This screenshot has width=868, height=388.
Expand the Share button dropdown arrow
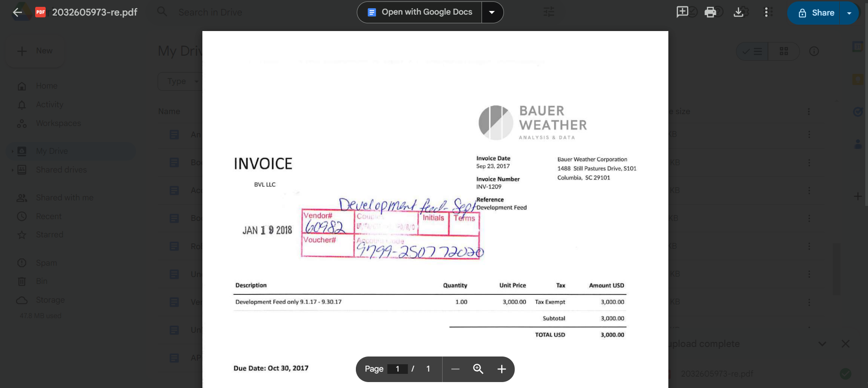coord(849,13)
